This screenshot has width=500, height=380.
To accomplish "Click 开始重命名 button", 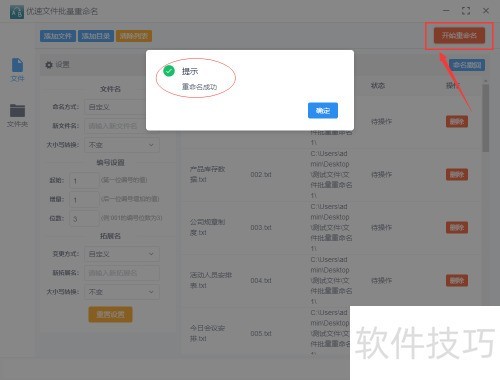I will coord(459,35).
